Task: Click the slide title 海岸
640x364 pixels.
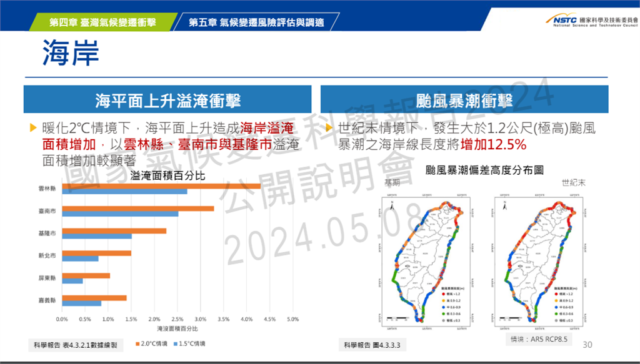Action: (71, 54)
